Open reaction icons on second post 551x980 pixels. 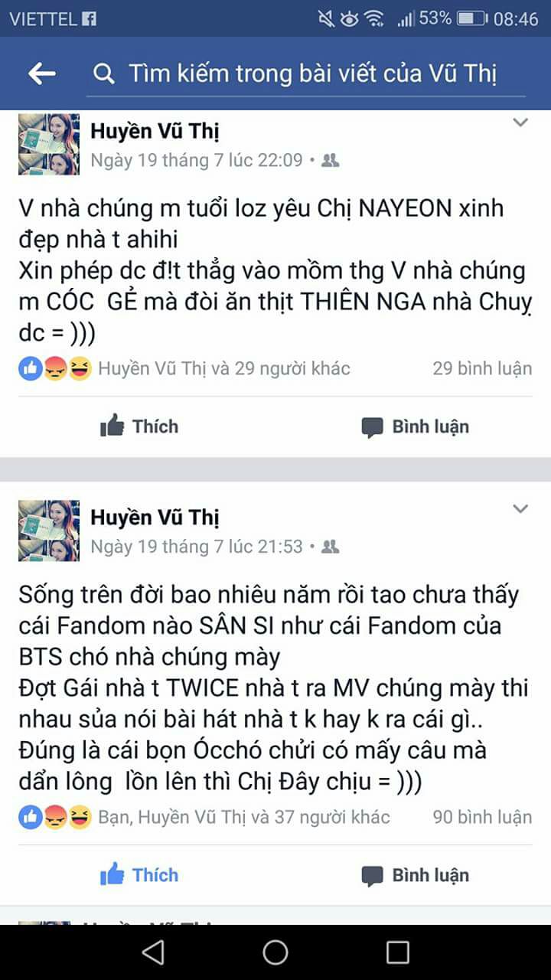(x=55, y=818)
